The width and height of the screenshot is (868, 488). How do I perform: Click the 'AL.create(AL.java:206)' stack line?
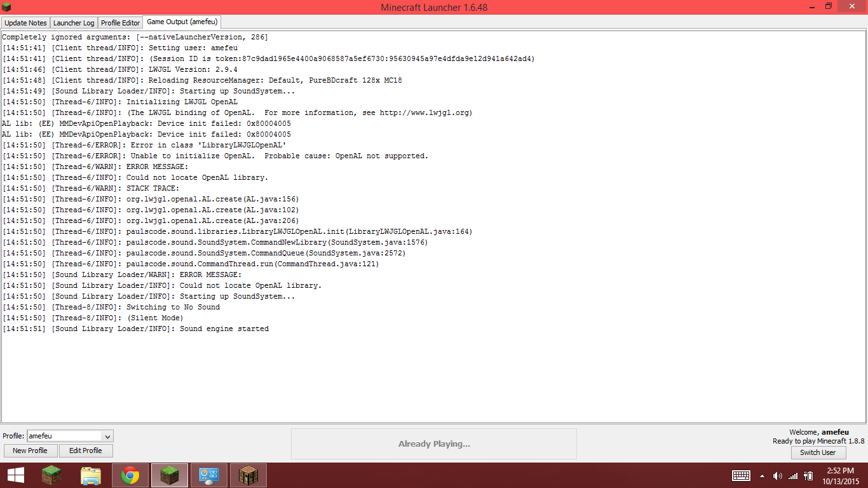click(151, 220)
